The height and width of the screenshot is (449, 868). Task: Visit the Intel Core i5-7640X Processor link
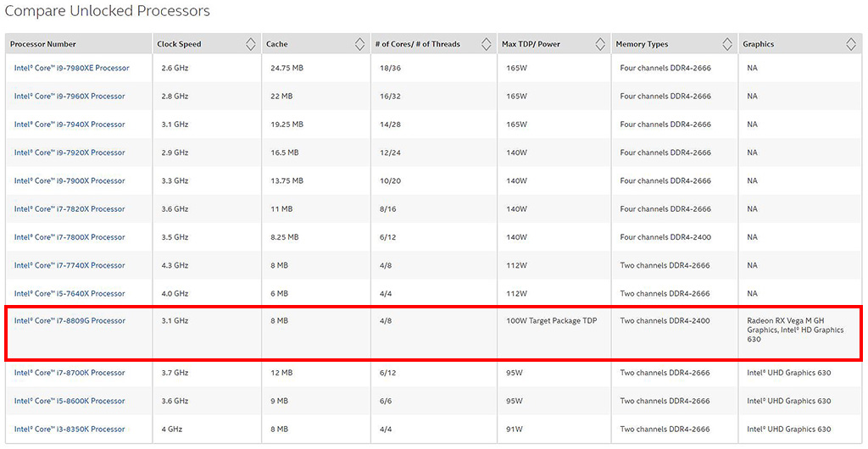click(x=70, y=294)
